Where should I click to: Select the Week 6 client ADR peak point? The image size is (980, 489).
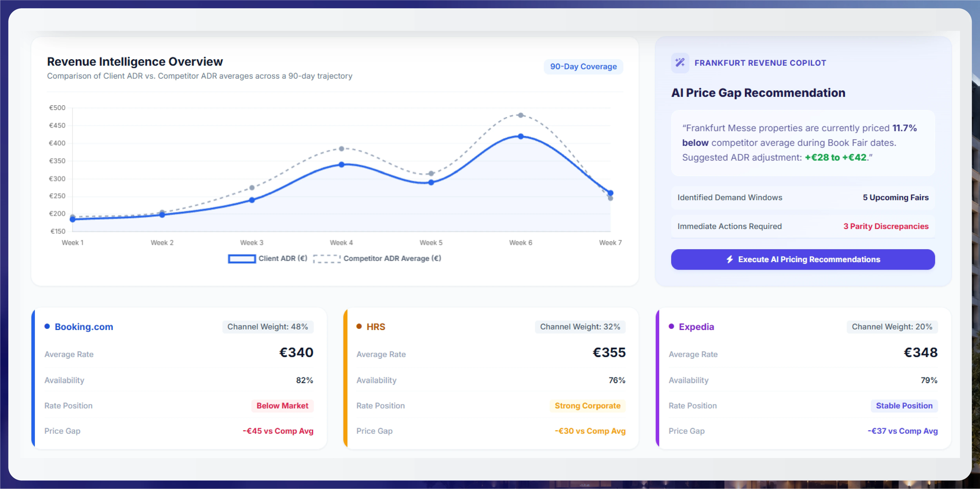point(520,136)
